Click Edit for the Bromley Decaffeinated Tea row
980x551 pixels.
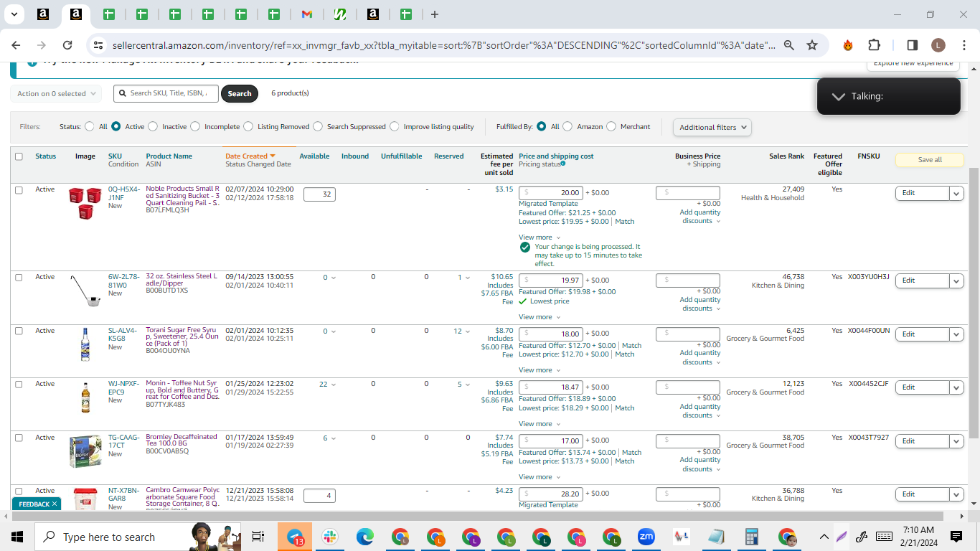(x=921, y=441)
